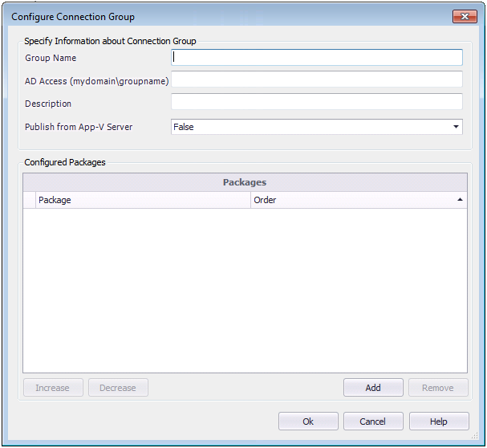Open Help for this dialog
Screen dimensions: 487x448
point(438,422)
